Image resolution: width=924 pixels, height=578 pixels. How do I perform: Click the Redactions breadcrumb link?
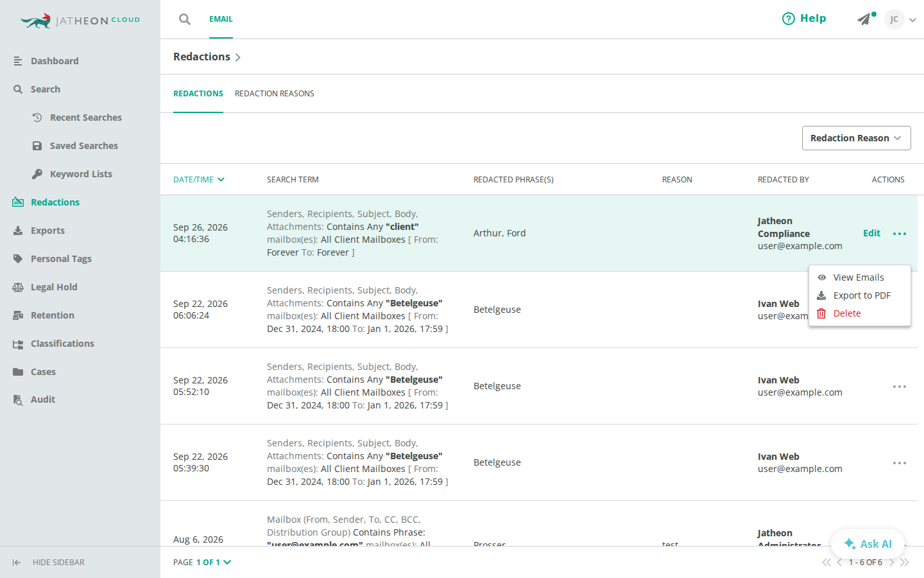[x=201, y=57]
